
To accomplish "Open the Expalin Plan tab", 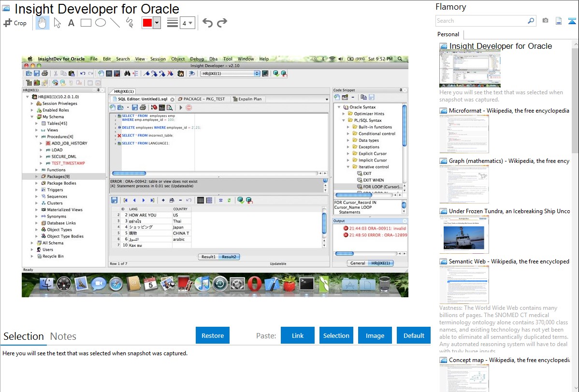I will [247, 99].
